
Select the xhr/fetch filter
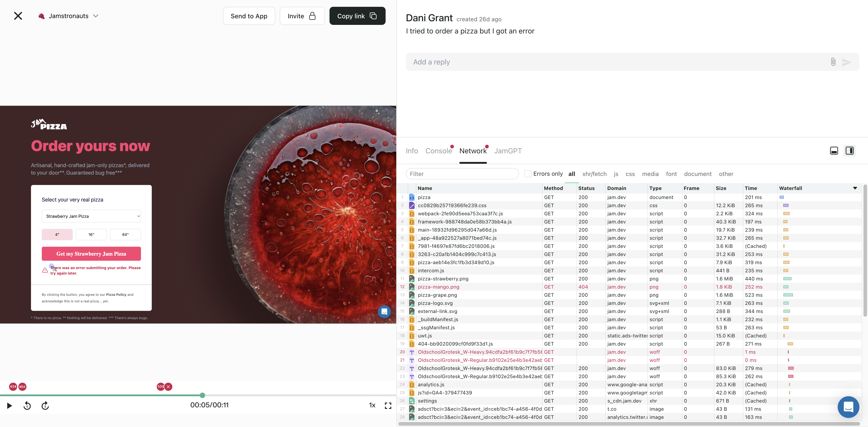[594, 174]
